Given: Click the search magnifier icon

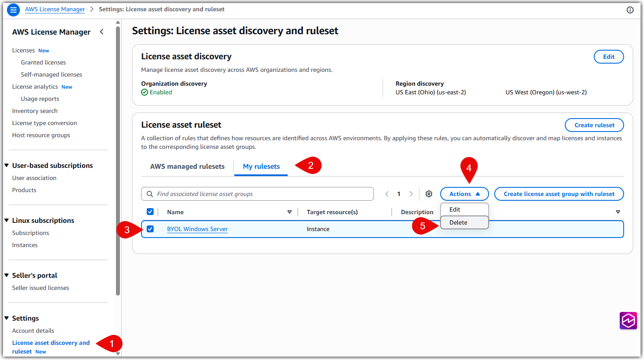Looking at the screenshot, I should (150, 194).
